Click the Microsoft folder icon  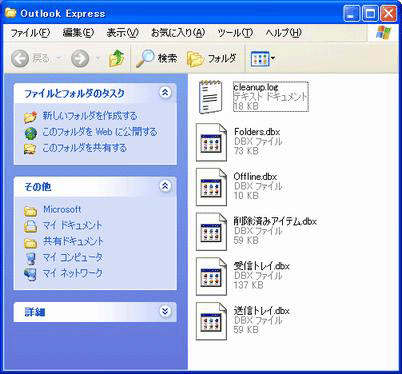coord(30,211)
